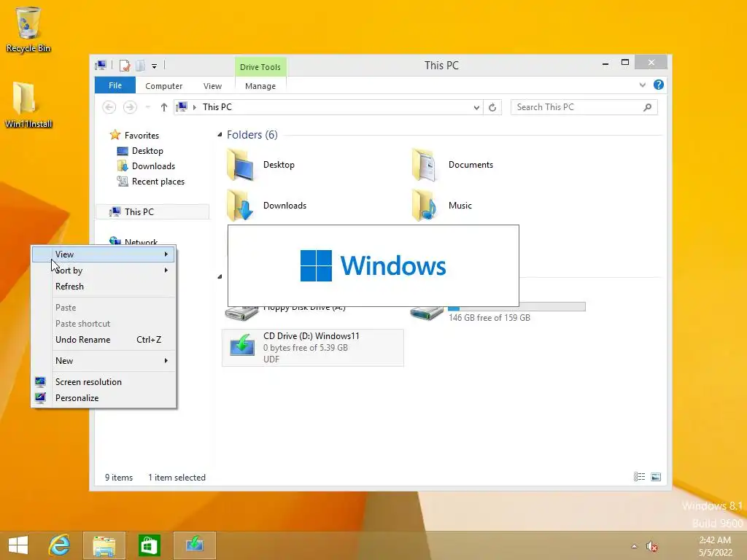Switch to large thumbnails view icon
The image size is (747, 560).
656,477
